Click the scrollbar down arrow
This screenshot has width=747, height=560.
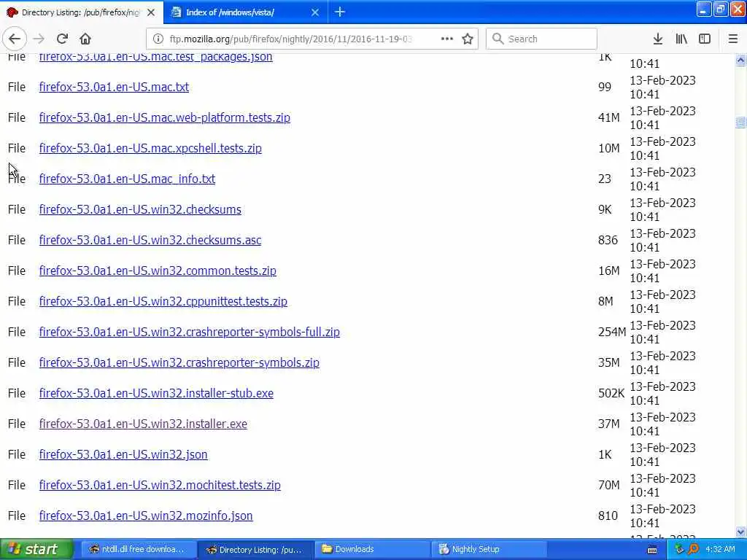[740, 532]
